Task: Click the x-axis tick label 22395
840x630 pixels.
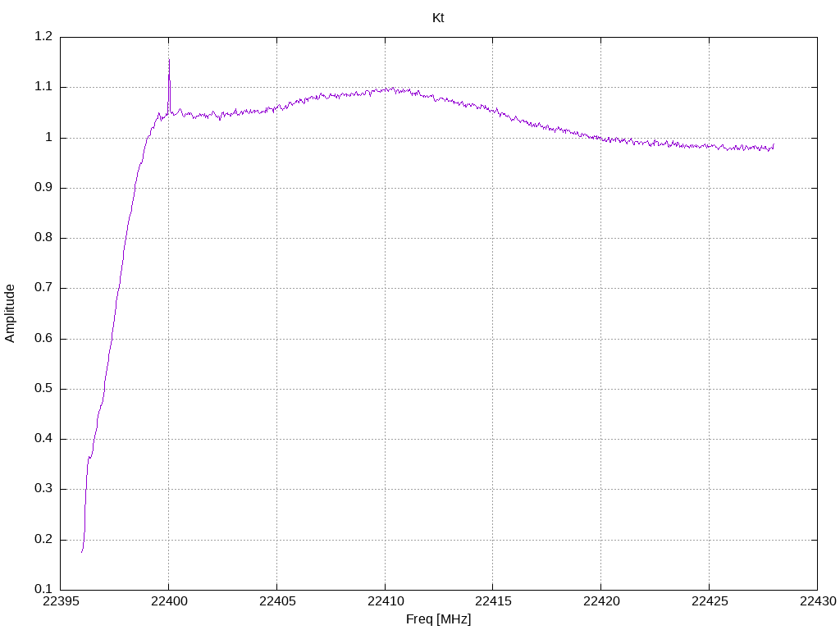Action: click(x=61, y=601)
